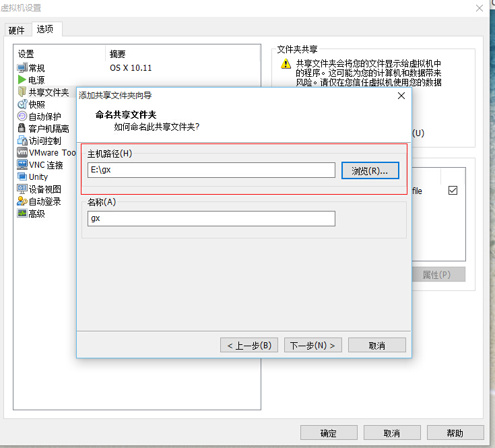Click the 共享文件夹 folder icon

click(22, 92)
